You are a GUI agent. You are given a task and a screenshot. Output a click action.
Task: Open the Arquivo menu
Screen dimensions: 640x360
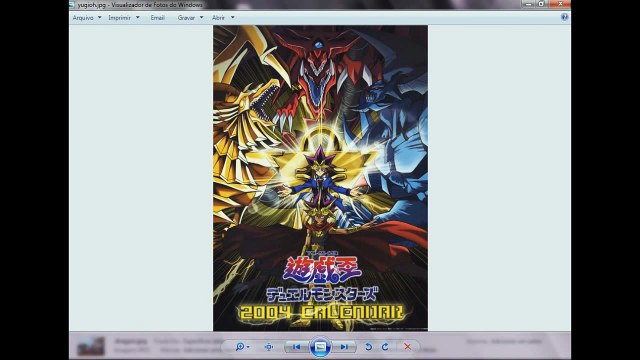pyautogui.click(x=83, y=18)
